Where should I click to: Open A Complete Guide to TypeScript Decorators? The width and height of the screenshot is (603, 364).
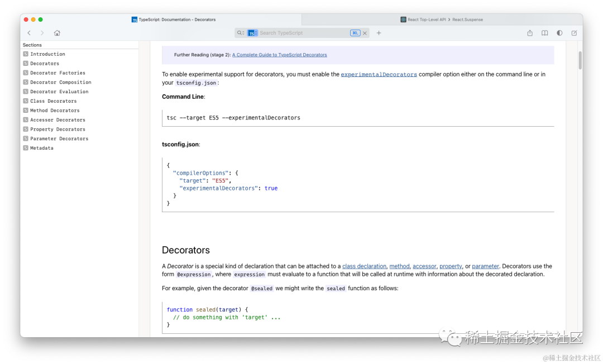click(279, 55)
